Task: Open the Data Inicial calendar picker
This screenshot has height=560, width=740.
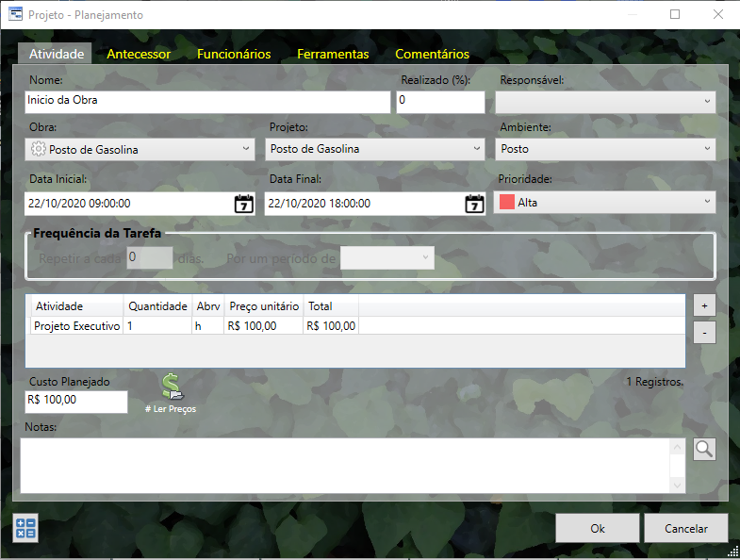Action: 243,204
